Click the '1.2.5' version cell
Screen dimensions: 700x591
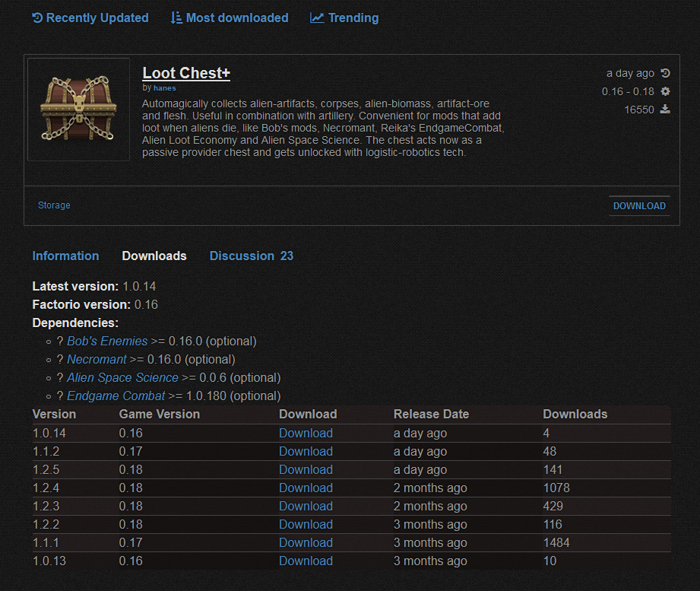coord(46,470)
